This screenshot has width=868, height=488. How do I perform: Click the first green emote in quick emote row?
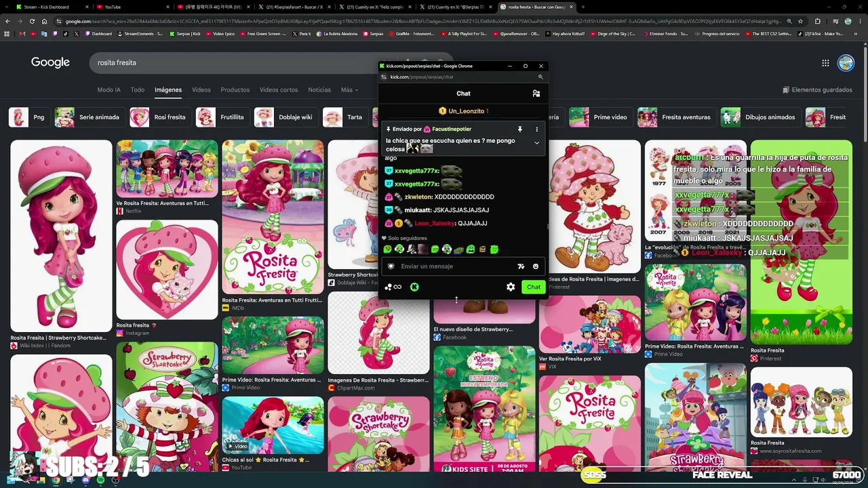(x=387, y=249)
